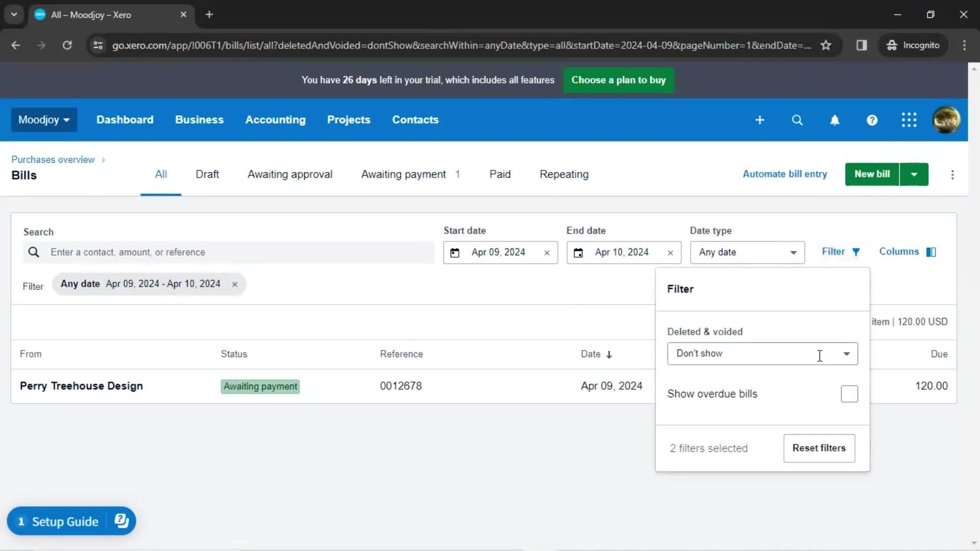Tick the Show overdue bills checkbox
980x551 pixels.
click(849, 394)
